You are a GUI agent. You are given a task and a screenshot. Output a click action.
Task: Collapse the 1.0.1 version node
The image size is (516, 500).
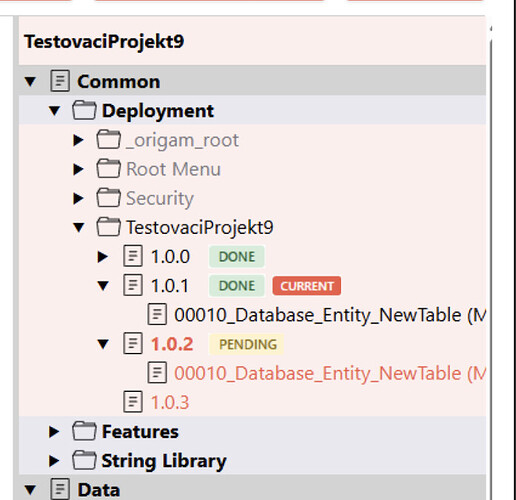pos(103,286)
